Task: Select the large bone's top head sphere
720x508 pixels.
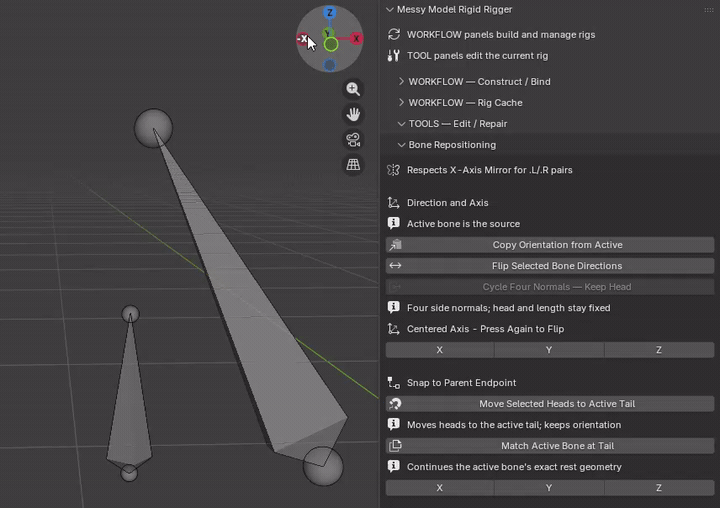Action: (153, 128)
